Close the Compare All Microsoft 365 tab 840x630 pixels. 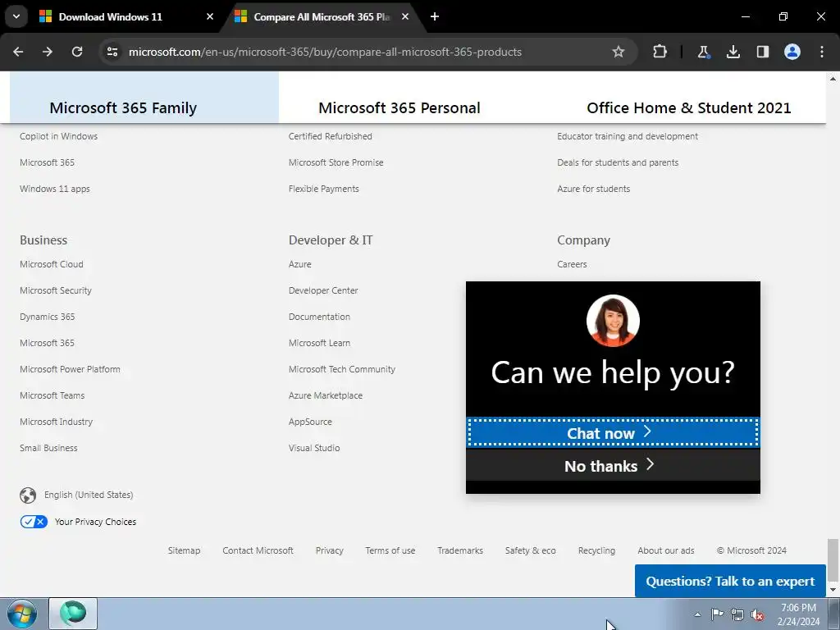[405, 16]
